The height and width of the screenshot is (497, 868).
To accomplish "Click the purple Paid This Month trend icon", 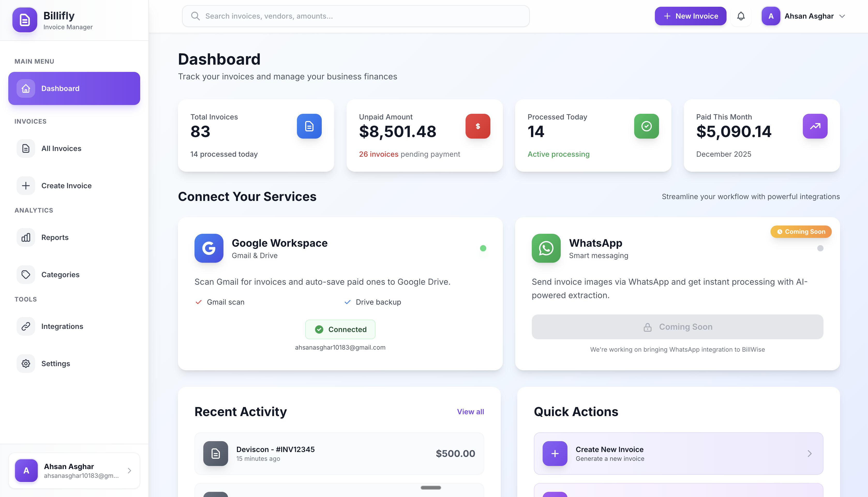I will click(815, 126).
